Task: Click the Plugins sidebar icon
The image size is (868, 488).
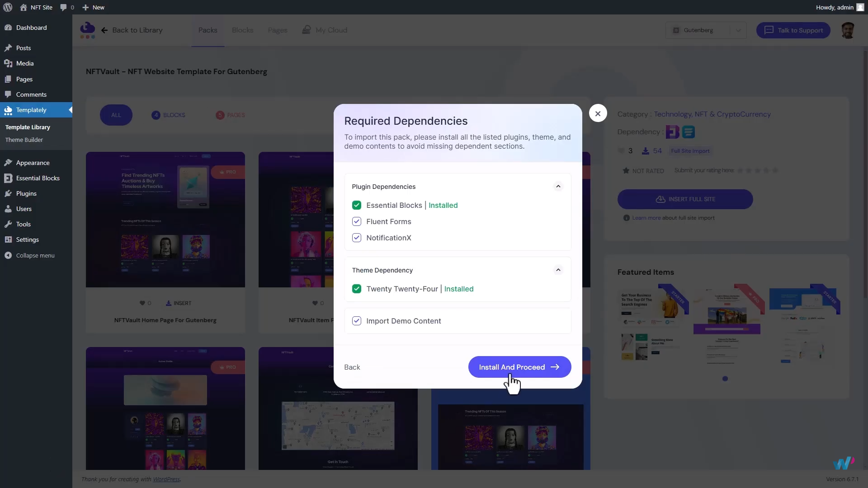Action: [x=8, y=193]
